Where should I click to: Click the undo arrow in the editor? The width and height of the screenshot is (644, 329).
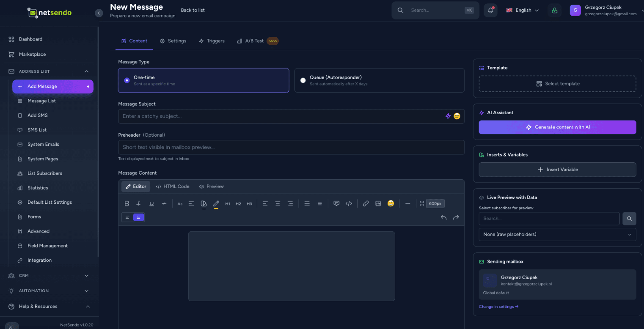tap(443, 217)
